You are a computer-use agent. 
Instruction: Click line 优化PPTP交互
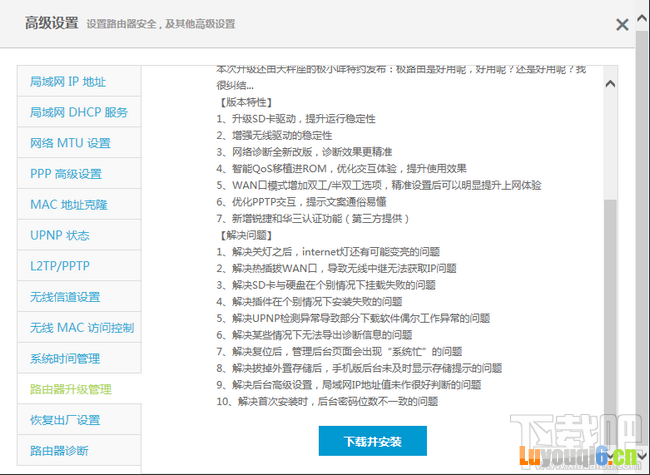click(301, 202)
